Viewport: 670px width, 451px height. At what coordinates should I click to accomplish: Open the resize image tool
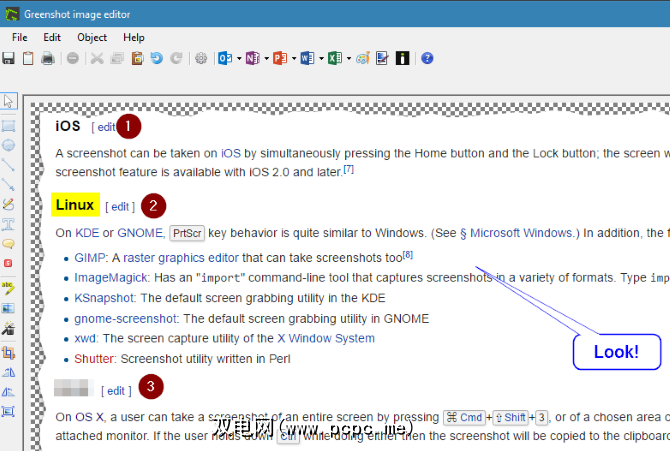9,412
